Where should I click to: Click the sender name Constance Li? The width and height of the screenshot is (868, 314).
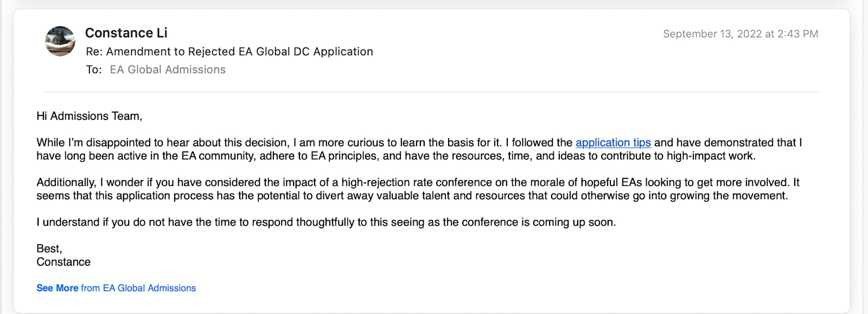126,33
